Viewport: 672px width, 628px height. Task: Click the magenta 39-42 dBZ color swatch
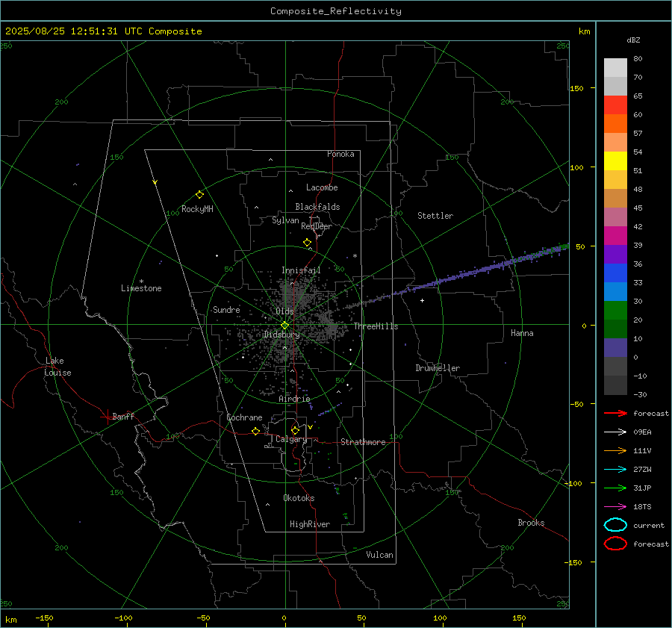pos(615,236)
